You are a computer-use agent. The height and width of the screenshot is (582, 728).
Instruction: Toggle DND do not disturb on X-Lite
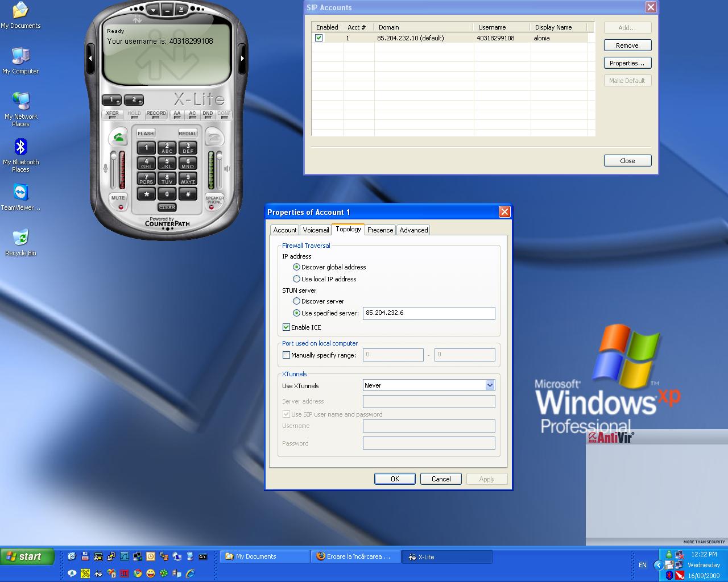208,114
